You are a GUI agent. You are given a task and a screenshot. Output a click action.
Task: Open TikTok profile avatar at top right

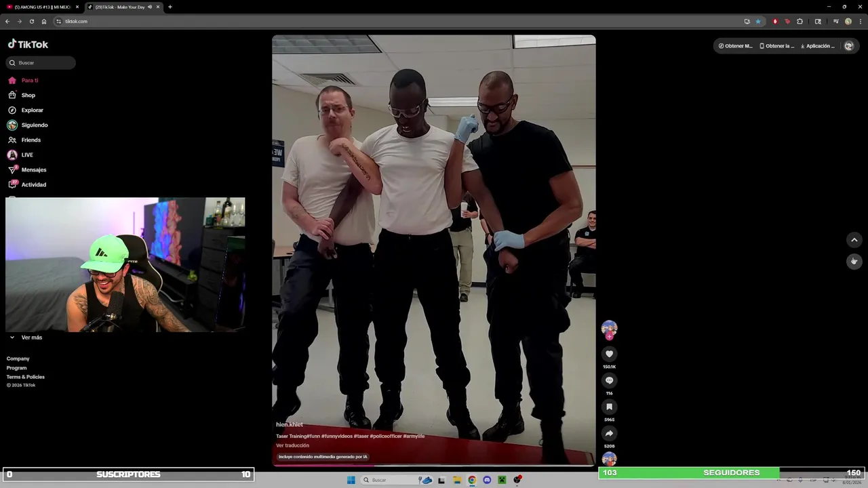(848, 46)
